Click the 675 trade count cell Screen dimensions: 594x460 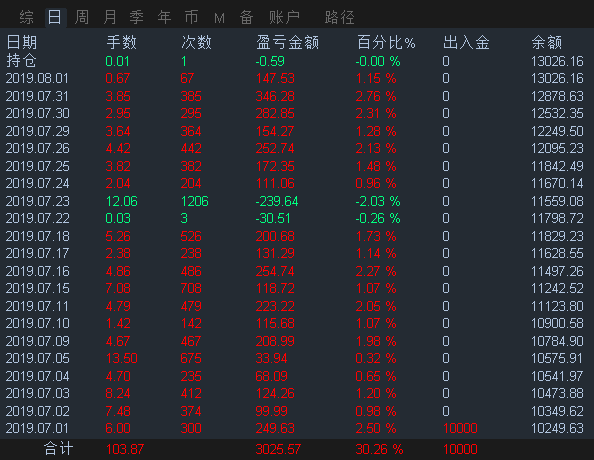click(x=191, y=358)
